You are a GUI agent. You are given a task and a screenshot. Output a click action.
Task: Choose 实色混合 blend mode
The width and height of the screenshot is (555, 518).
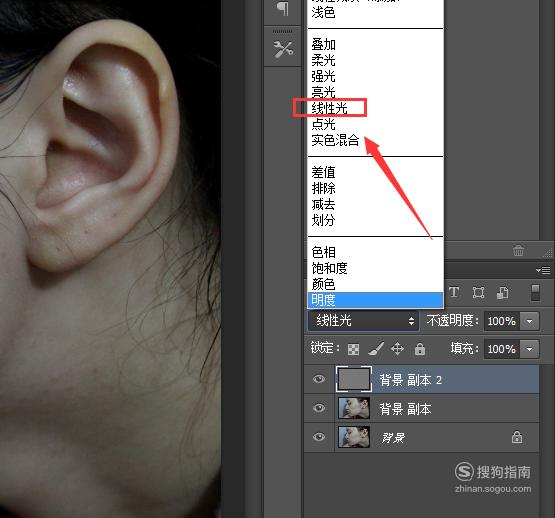pos(375,140)
